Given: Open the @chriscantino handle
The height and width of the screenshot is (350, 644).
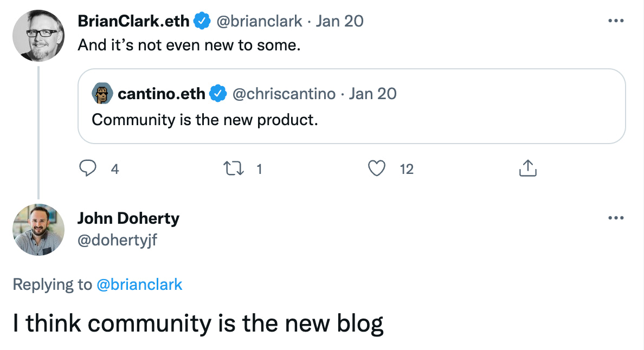Looking at the screenshot, I should point(284,94).
